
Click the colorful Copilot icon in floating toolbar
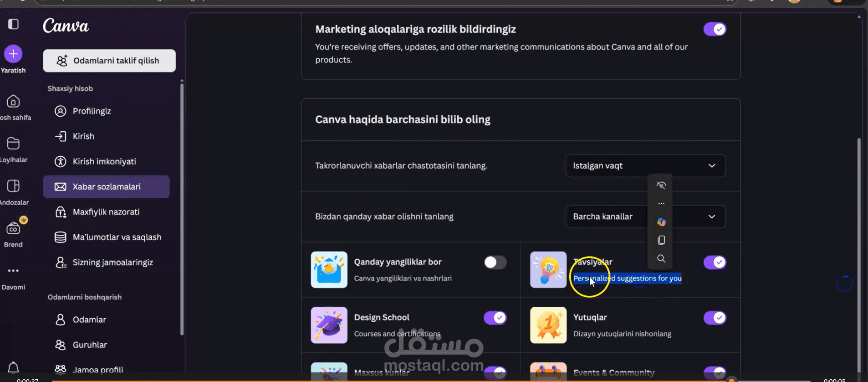coord(661,222)
